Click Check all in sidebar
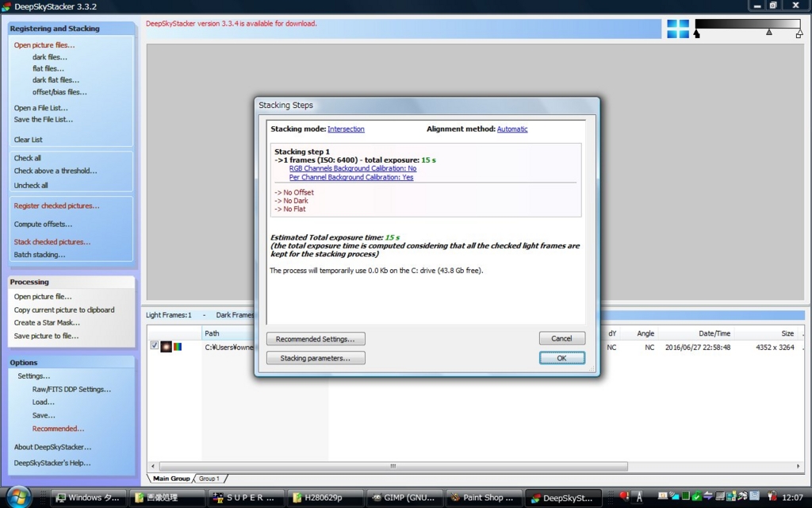 (28, 158)
